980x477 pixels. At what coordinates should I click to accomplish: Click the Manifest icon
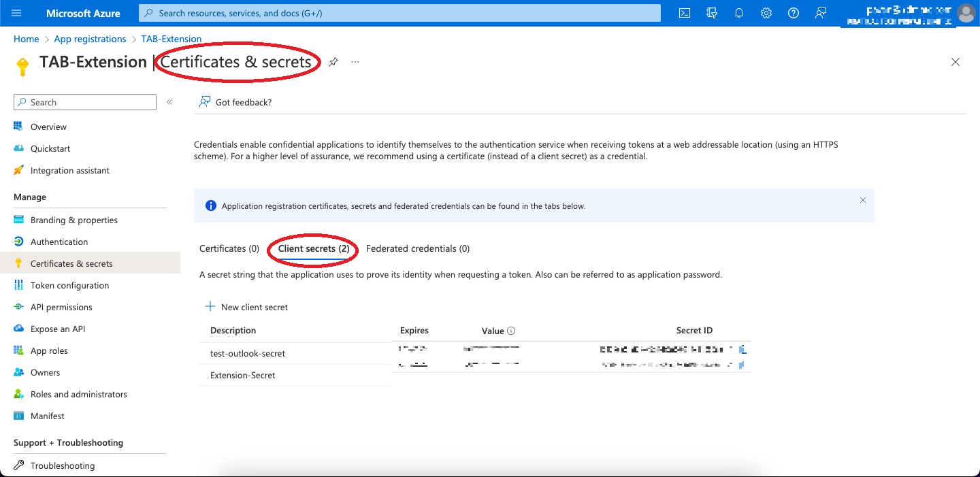click(x=18, y=416)
